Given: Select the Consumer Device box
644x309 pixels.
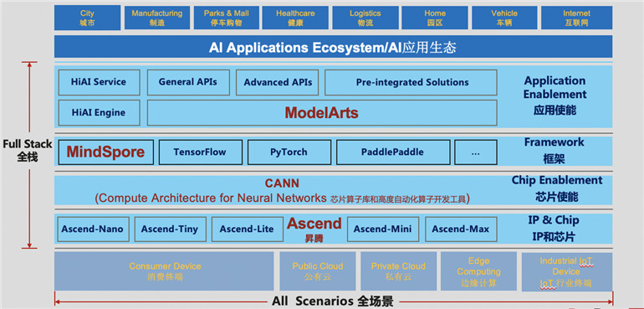Looking at the screenshot, I should click(164, 271).
